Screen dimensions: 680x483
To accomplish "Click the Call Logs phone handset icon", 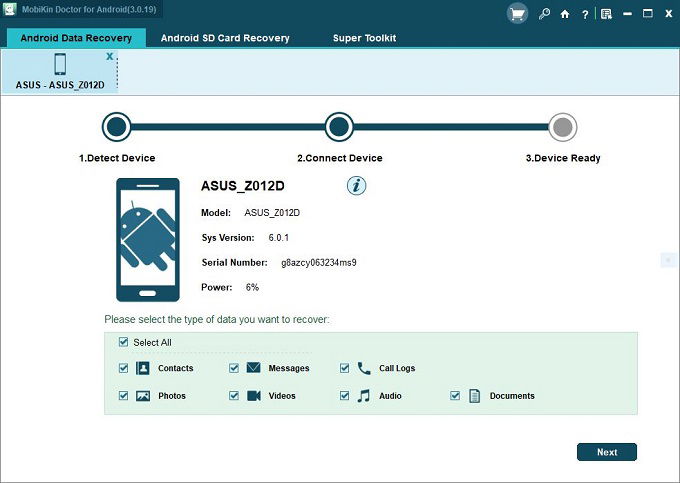I will pos(364,368).
